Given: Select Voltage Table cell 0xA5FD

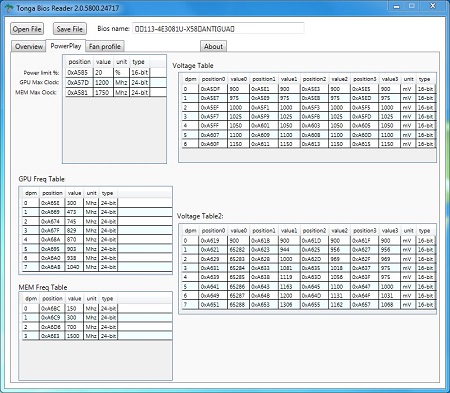Looking at the screenshot, I should pyautogui.click(x=365, y=116).
